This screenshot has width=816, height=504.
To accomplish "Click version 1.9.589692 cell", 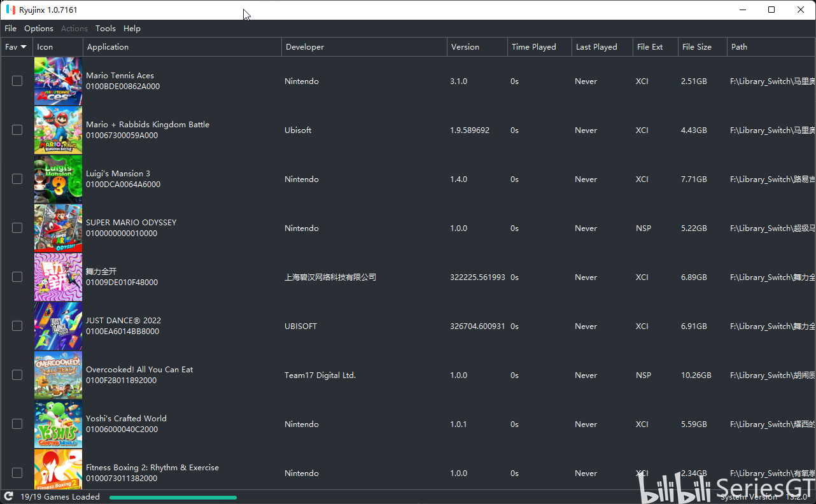I will [470, 130].
